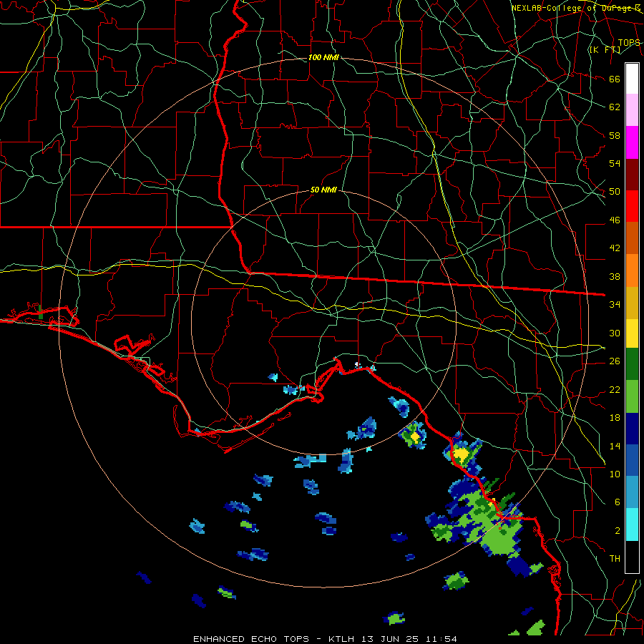Click the white 66 K FT color swatch
The image size is (644, 644).
coord(632,79)
